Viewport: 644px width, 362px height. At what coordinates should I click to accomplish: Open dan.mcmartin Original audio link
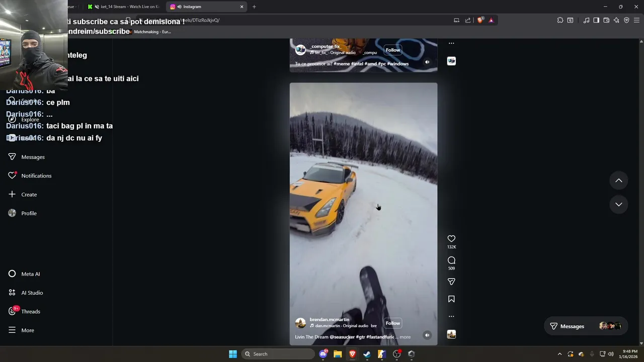(x=342, y=326)
